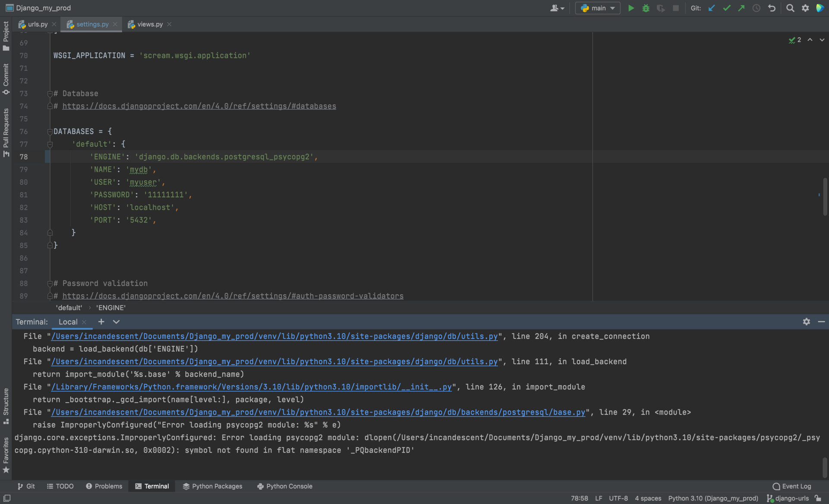The width and height of the screenshot is (829, 504).
Task: Change the 4 spaces indent setting
Action: point(648,498)
